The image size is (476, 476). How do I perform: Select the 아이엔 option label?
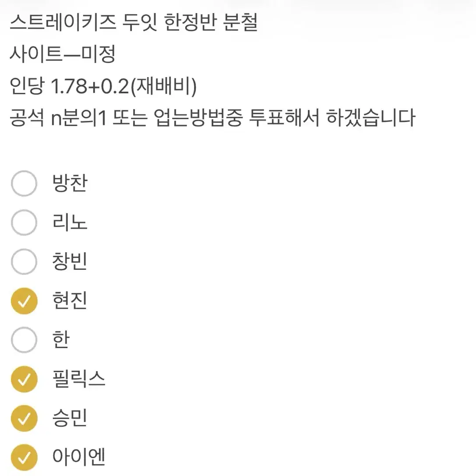(x=78, y=456)
